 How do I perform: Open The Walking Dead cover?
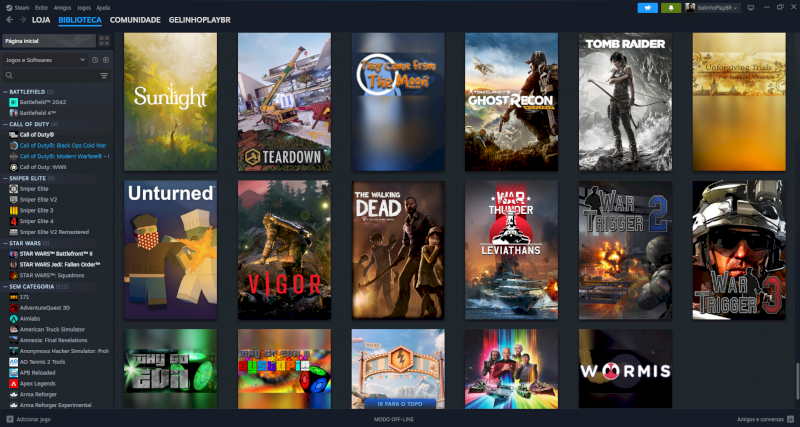coord(398,250)
